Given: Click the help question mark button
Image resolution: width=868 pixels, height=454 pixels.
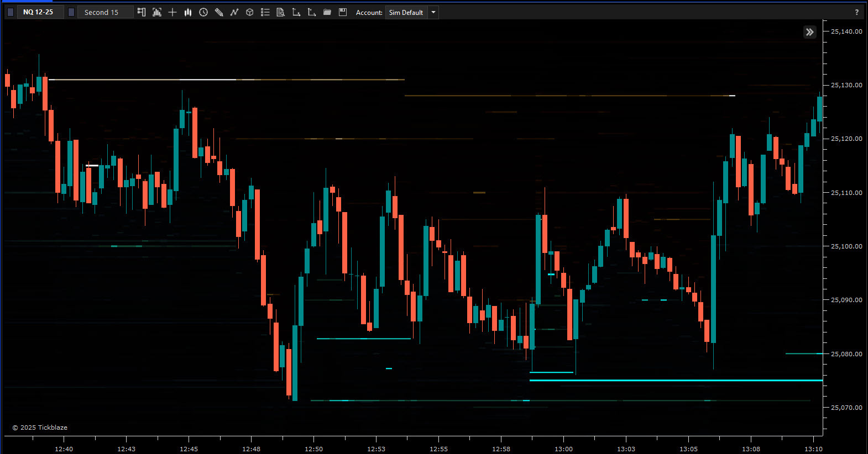Looking at the screenshot, I should pos(857,12).
